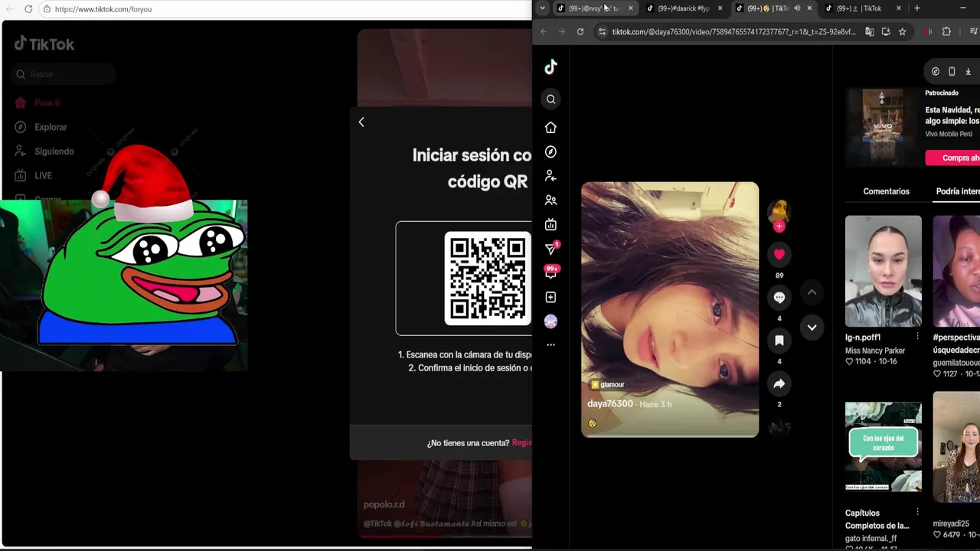The width and height of the screenshot is (980, 551).
Task: Like the video with heart icon
Action: click(779, 254)
